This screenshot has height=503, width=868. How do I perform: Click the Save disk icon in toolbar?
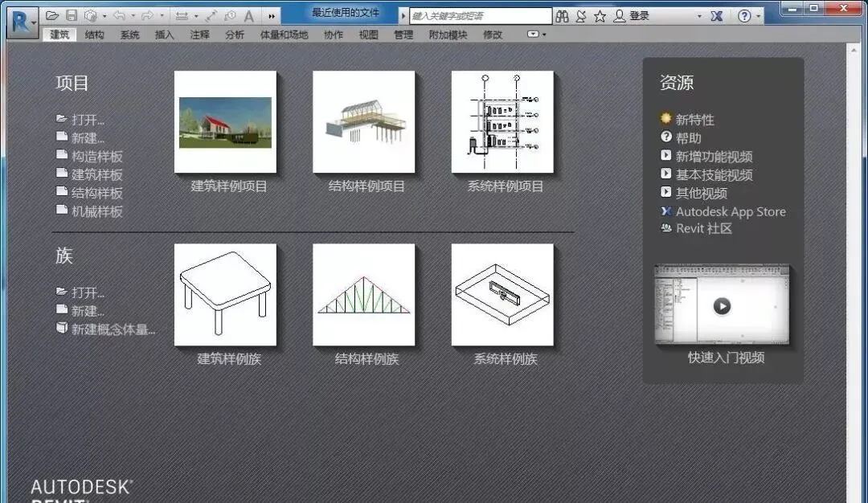[72, 15]
